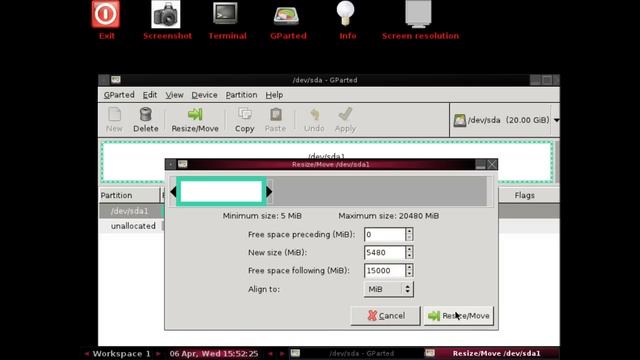Open the Device menu

(x=204, y=95)
